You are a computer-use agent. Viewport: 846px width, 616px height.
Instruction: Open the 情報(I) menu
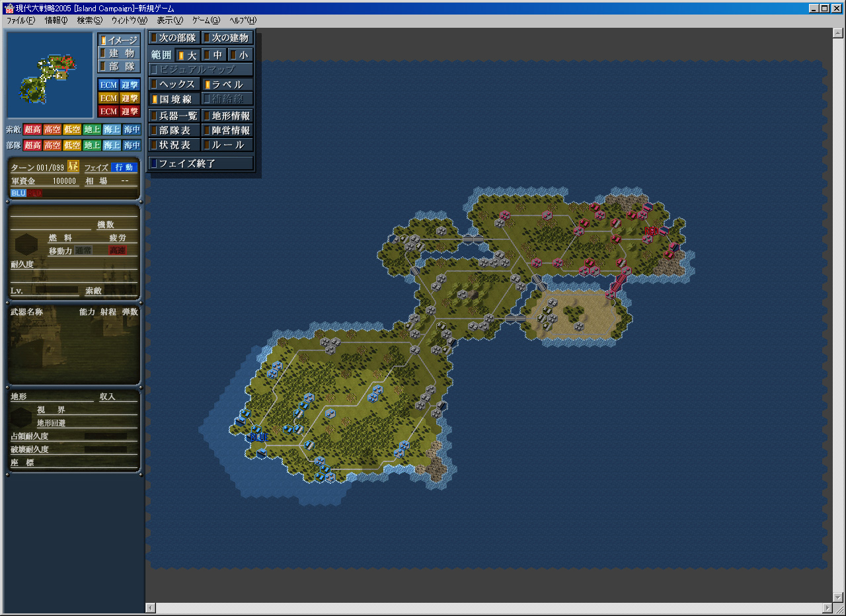pyautogui.click(x=56, y=20)
